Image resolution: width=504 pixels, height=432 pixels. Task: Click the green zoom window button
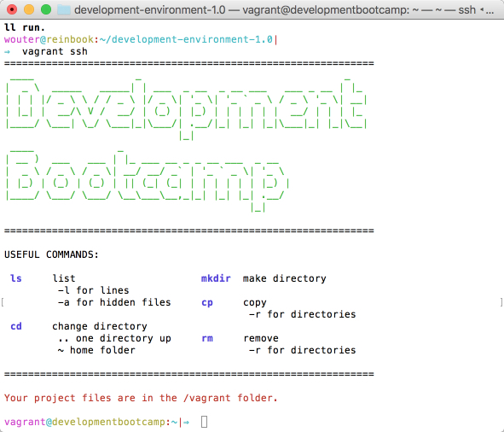click(46, 9)
